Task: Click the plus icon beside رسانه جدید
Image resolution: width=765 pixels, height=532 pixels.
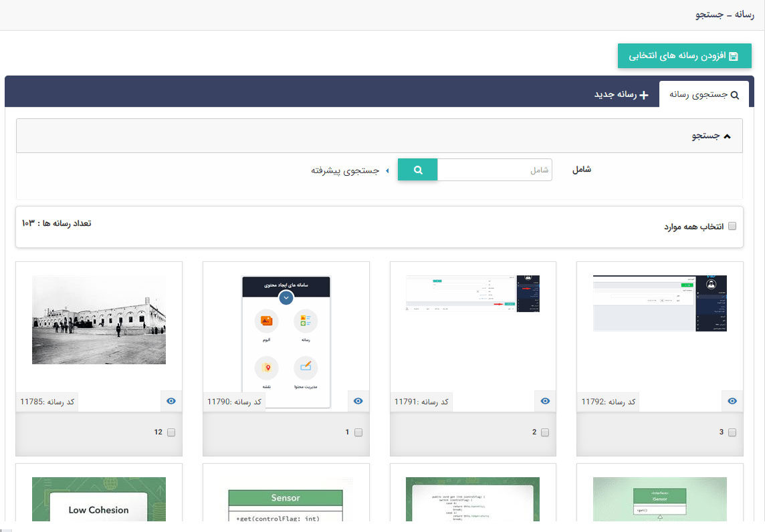Action: point(644,95)
